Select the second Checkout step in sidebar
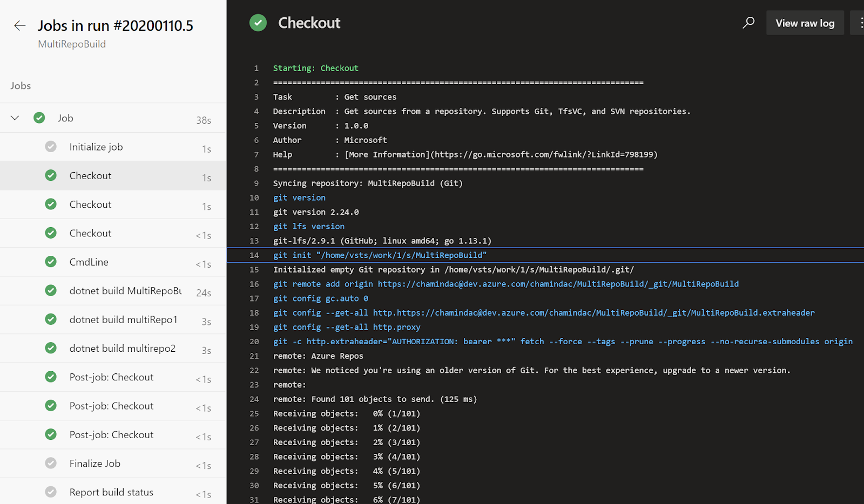 pos(90,204)
